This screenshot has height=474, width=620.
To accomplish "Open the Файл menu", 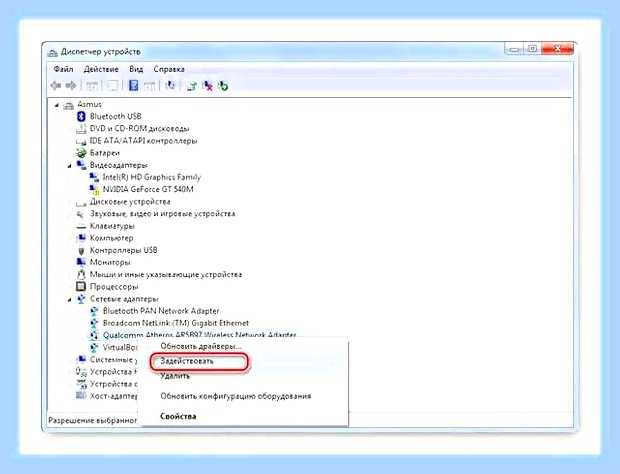I will 63,69.
